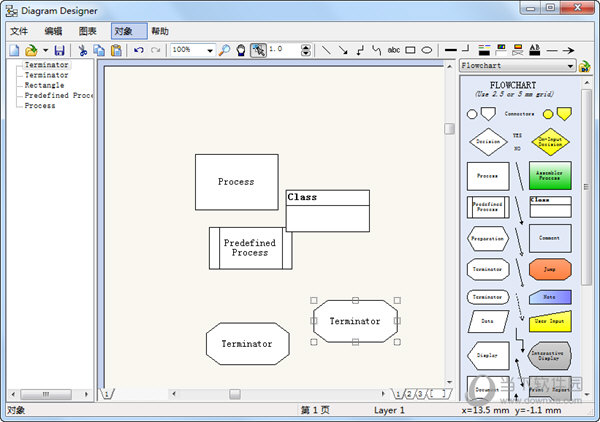This screenshot has height=422, width=600.
Task: Pick the yellow On-Input Decision shape
Action: pyautogui.click(x=550, y=142)
